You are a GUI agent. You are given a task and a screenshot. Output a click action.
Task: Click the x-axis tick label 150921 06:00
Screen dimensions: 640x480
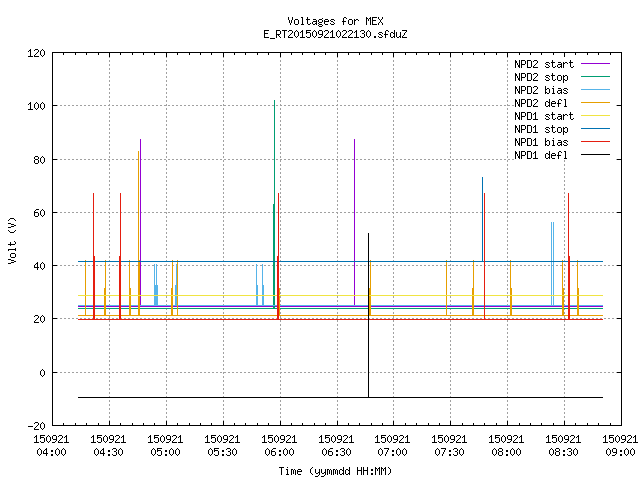279,446
